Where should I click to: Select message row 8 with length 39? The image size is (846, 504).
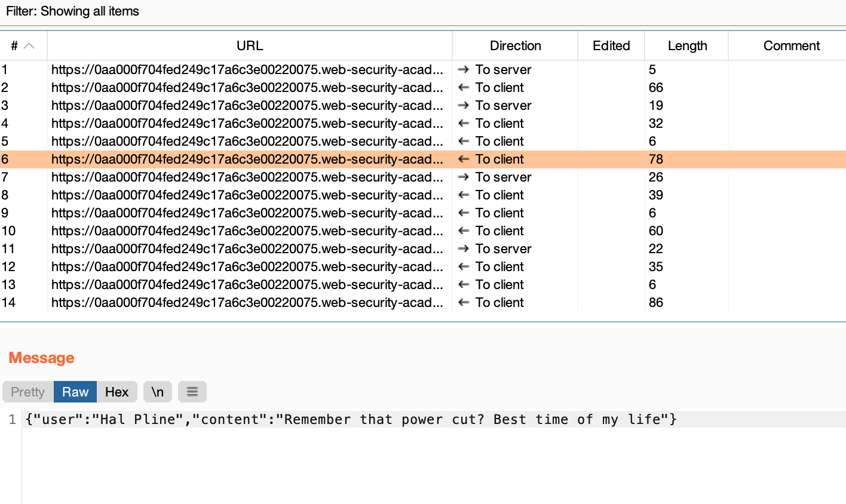423,195
